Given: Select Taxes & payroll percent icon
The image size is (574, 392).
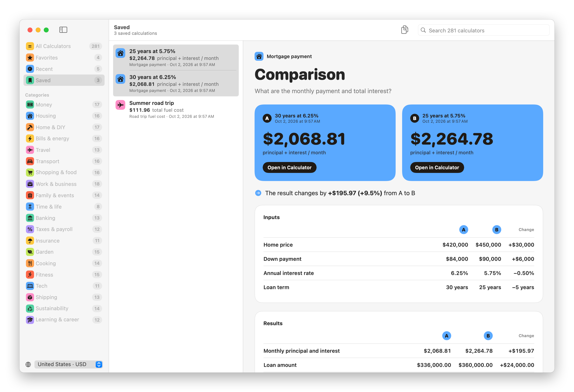Looking at the screenshot, I should 30,229.
